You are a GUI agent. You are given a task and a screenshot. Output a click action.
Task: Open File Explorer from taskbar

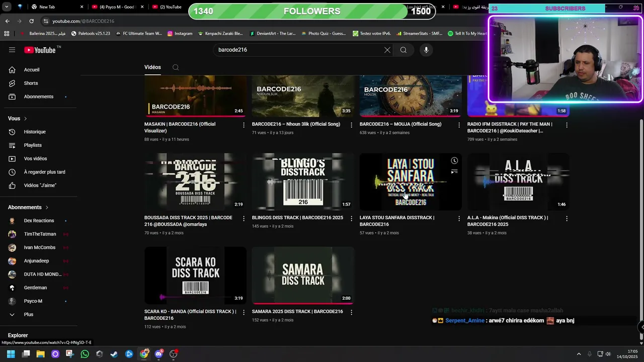[40, 354]
